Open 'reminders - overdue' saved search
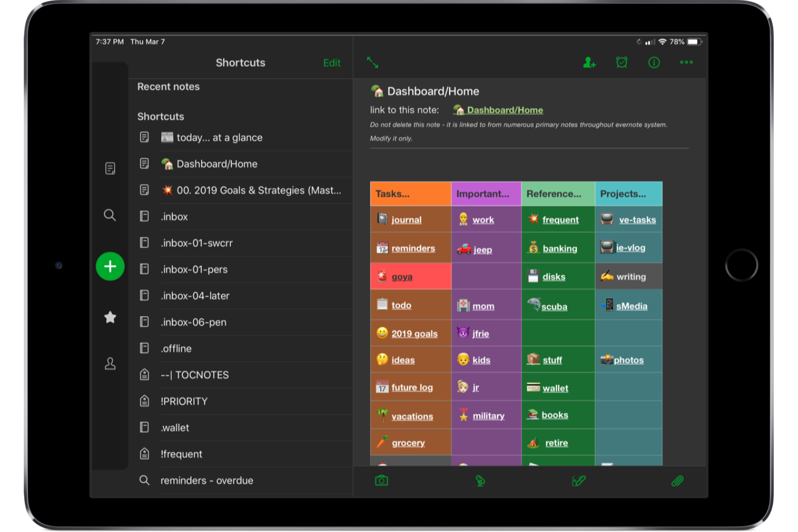 coord(240,481)
